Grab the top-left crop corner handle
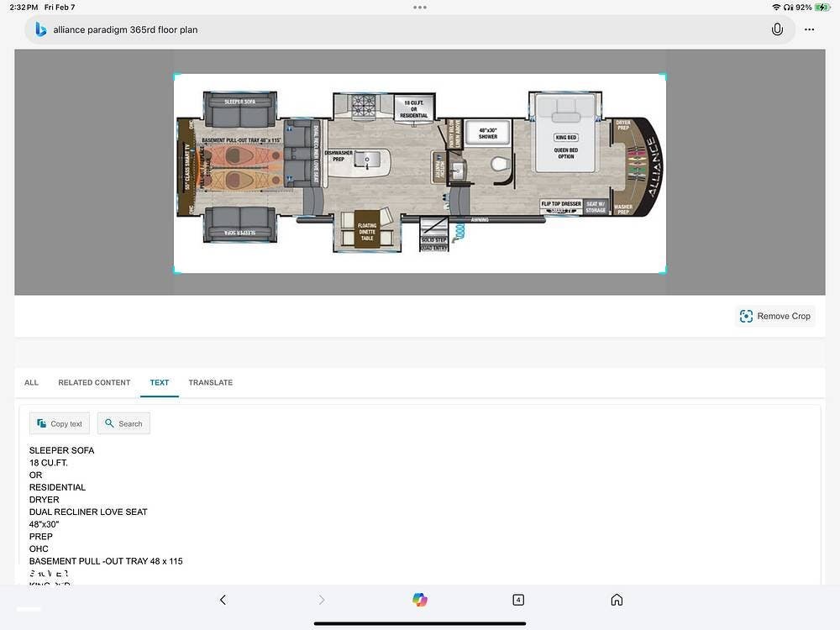Viewport: 840px width, 630px height. 176,76
